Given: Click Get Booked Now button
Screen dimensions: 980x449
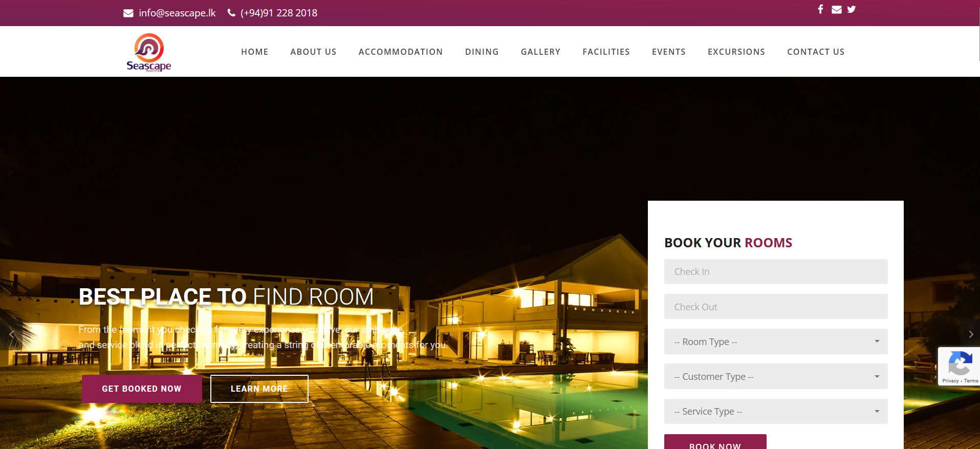Looking at the screenshot, I should click(142, 389).
